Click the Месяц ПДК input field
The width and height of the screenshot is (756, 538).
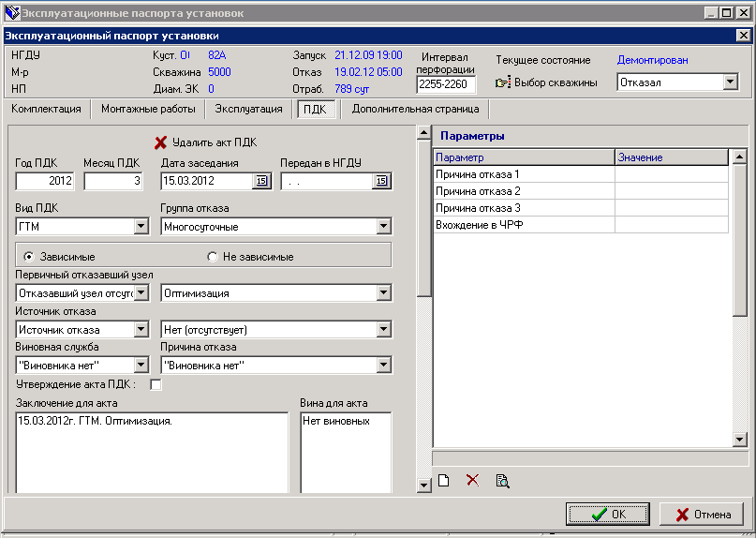(x=113, y=181)
